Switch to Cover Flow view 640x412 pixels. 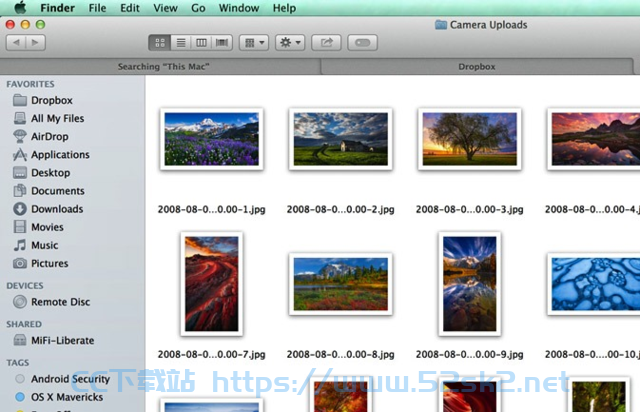coord(222,42)
